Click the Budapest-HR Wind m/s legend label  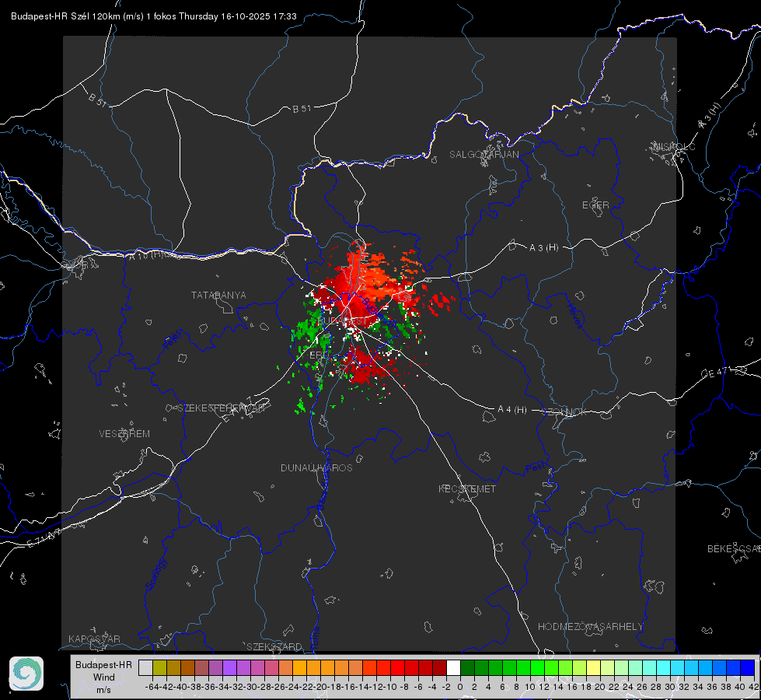(103, 677)
